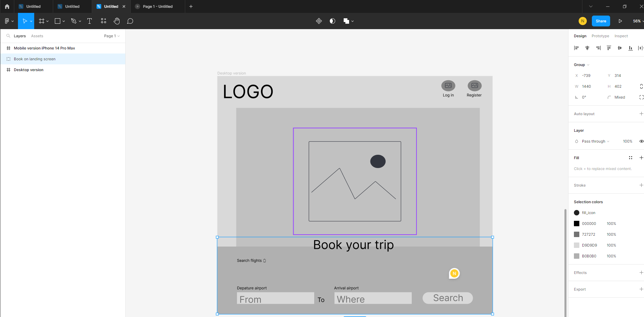Select the Desktop version layer
This screenshot has width=644, height=317.
28,70
